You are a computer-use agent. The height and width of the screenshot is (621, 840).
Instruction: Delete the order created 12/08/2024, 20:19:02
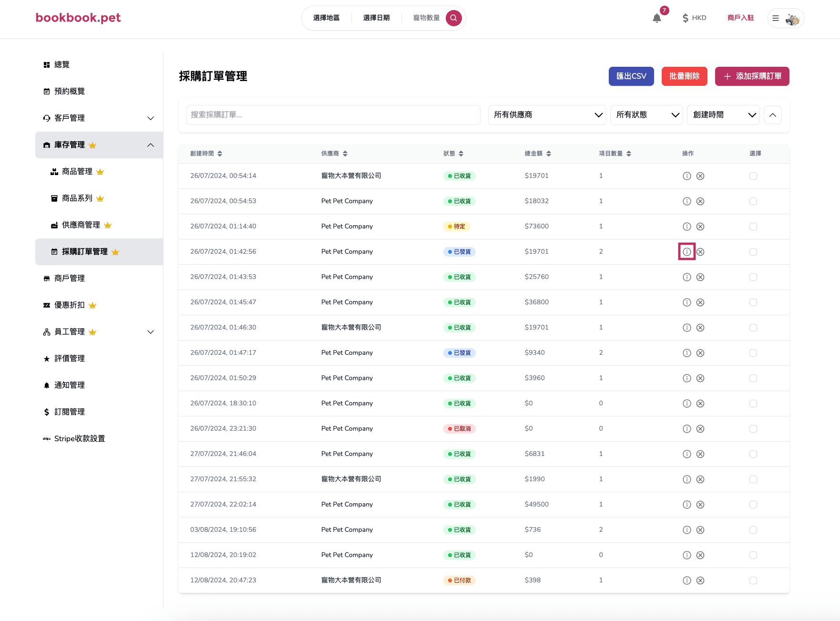tap(700, 555)
